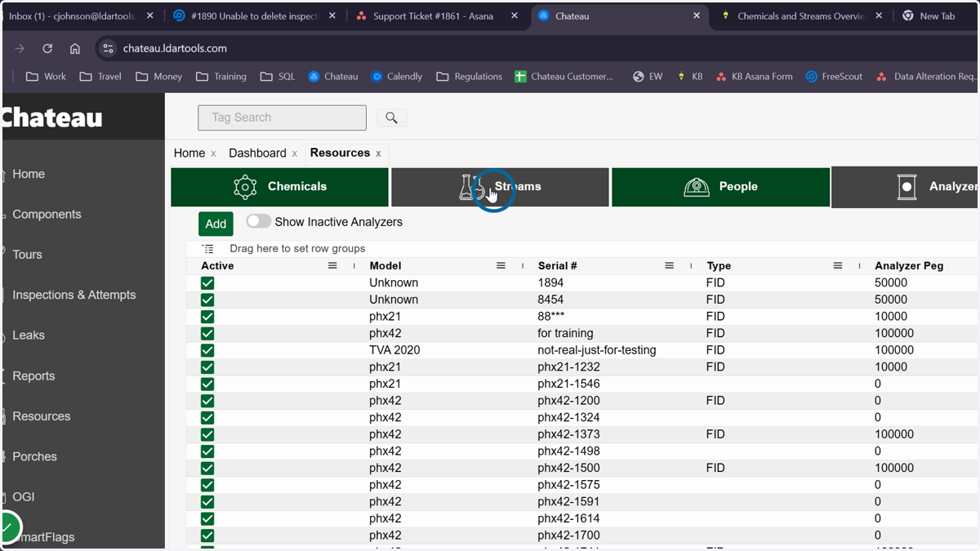View site information icon in address bar
The height and width of the screenshot is (551, 980).
[108, 48]
